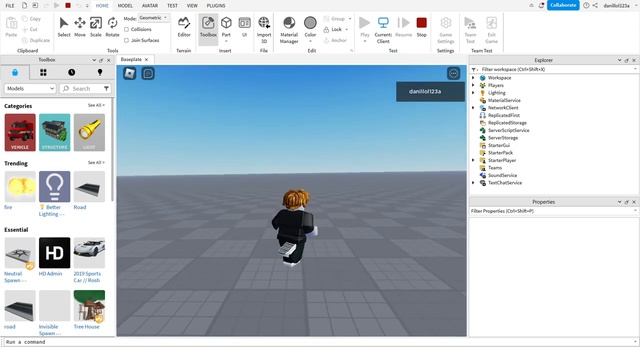Switch Current: Client view

click(383, 29)
